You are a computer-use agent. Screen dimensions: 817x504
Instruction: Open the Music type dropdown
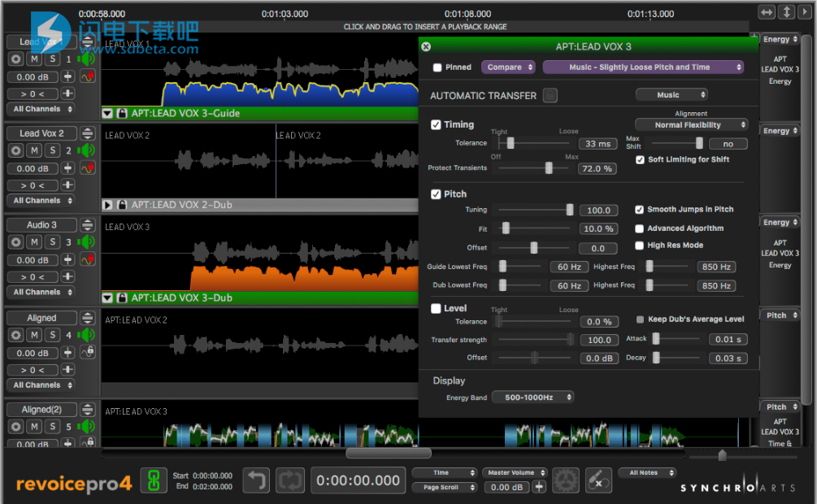[x=671, y=95]
